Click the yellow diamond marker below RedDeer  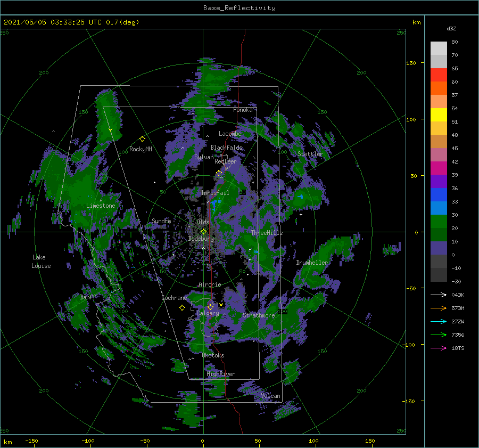[219, 173]
